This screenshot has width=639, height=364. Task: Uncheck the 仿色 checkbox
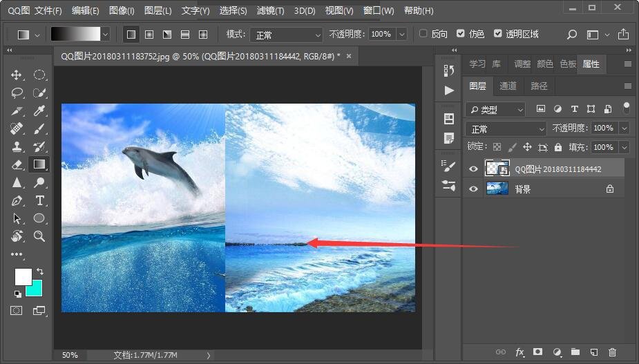(x=461, y=33)
